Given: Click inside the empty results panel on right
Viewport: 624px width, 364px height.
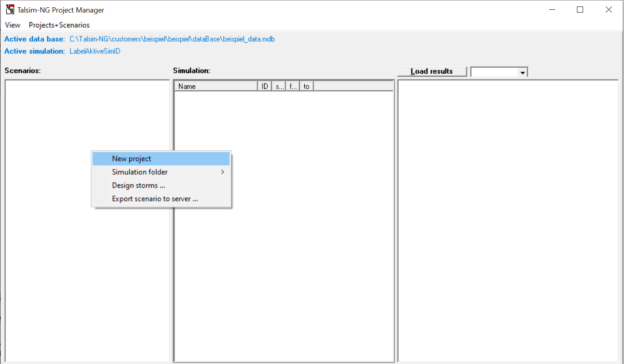Looking at the screenshot, I should (x=508, y=221).
